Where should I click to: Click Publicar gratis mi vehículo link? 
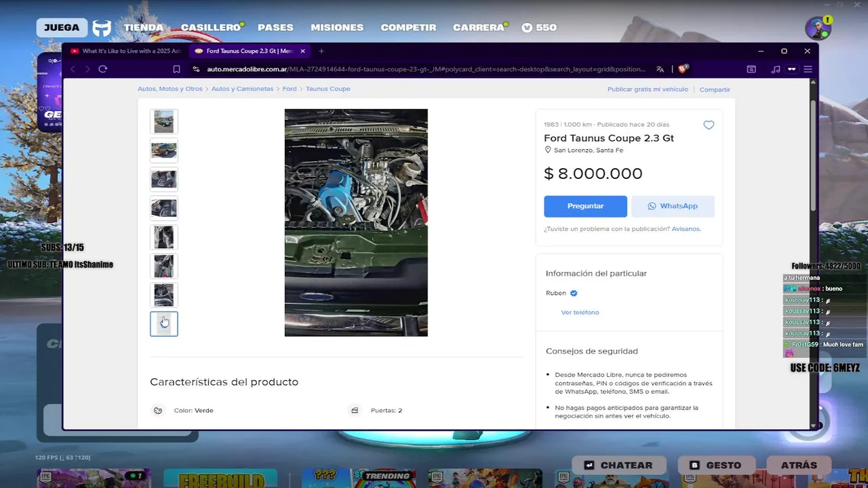pyautogui.click(x=648, y=89)
